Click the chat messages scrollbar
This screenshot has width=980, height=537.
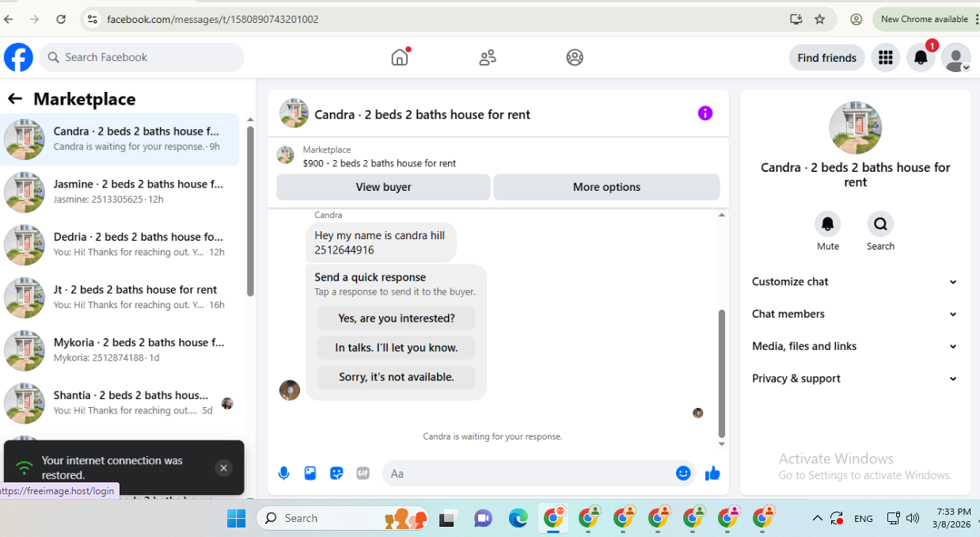click(721, 373)
